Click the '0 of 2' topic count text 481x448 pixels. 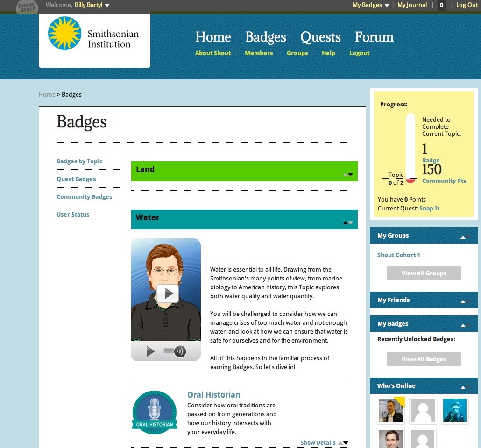(396, 183)
